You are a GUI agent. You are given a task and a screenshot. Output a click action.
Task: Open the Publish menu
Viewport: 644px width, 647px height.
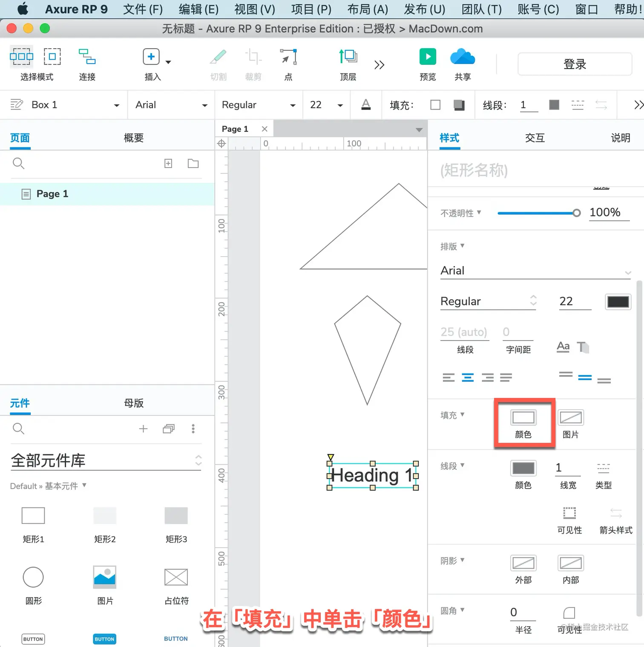click(x=425, y=9)
